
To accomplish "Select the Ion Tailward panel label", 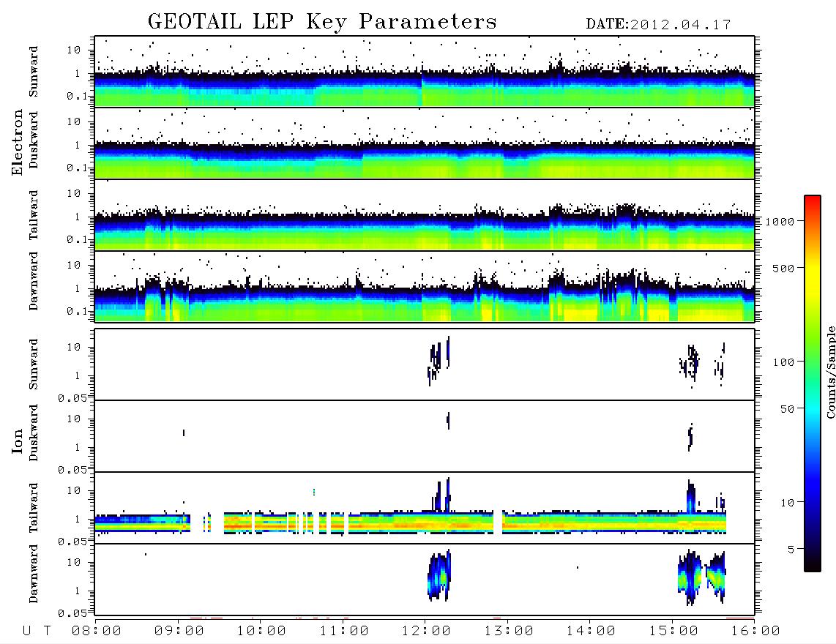I will point(34,508).
